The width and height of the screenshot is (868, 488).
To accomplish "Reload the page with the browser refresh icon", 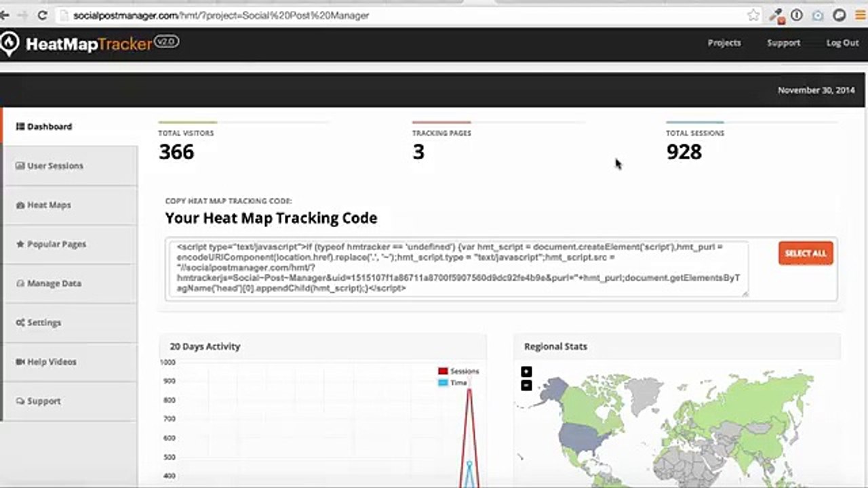I will pyautogui.click(x=43, y=15).
